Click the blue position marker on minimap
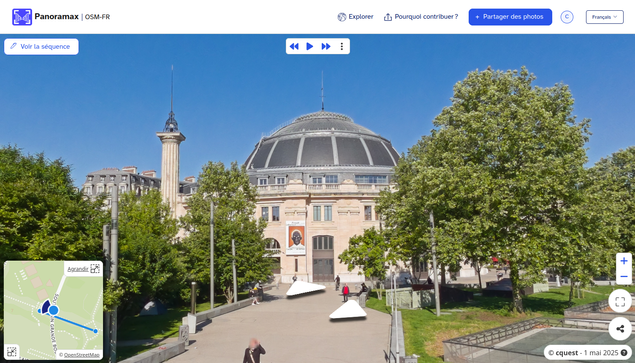The height and width of the screenshot is (363, 635). point(53,311)
